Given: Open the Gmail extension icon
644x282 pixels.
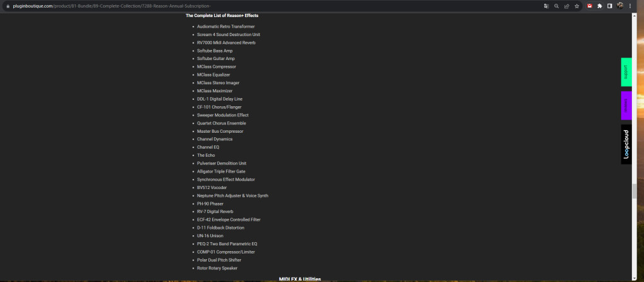Looking at the screenshot, I should 590,6.
